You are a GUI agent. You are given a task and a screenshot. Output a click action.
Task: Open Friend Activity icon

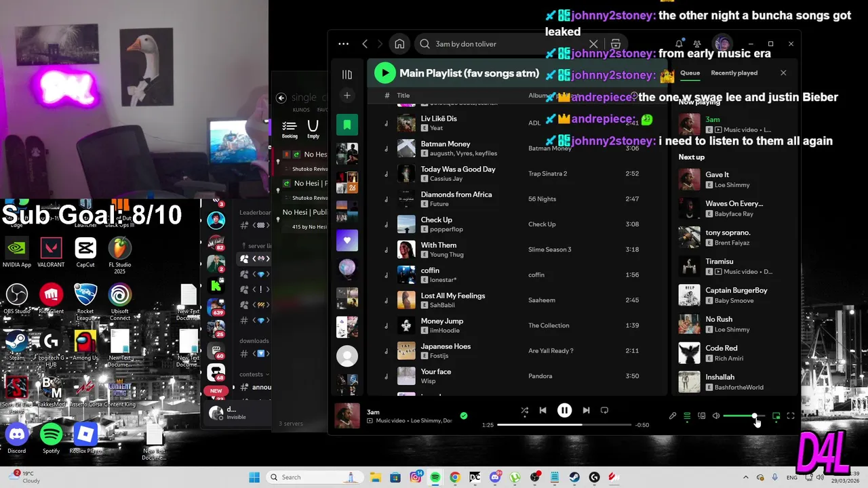(697, 44)
